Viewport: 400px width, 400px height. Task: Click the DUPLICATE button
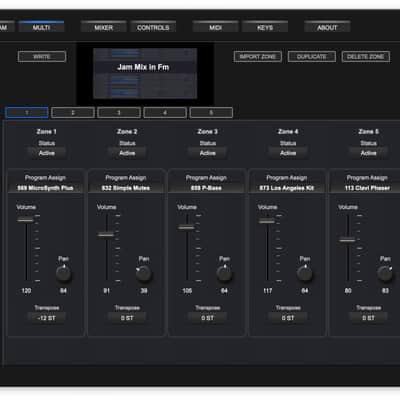click(x=312, y=57)
